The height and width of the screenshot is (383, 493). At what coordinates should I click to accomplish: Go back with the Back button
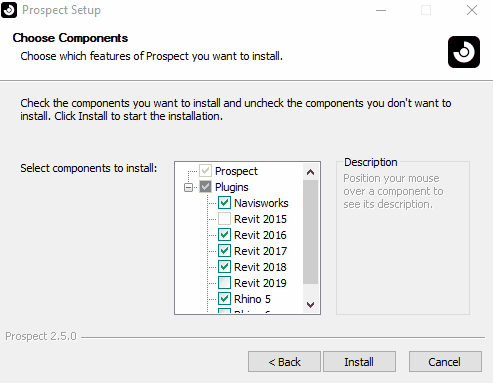pyautogui.click(x=284, y=362)
